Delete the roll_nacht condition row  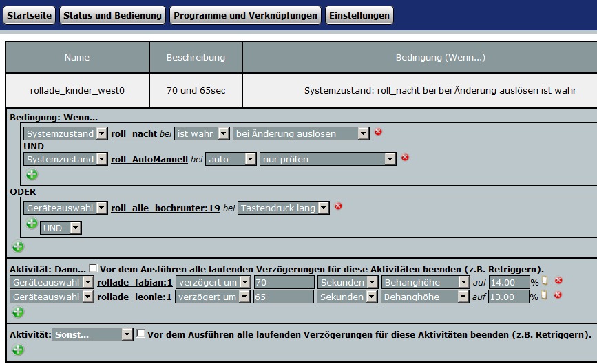click(x=378, y=131)
